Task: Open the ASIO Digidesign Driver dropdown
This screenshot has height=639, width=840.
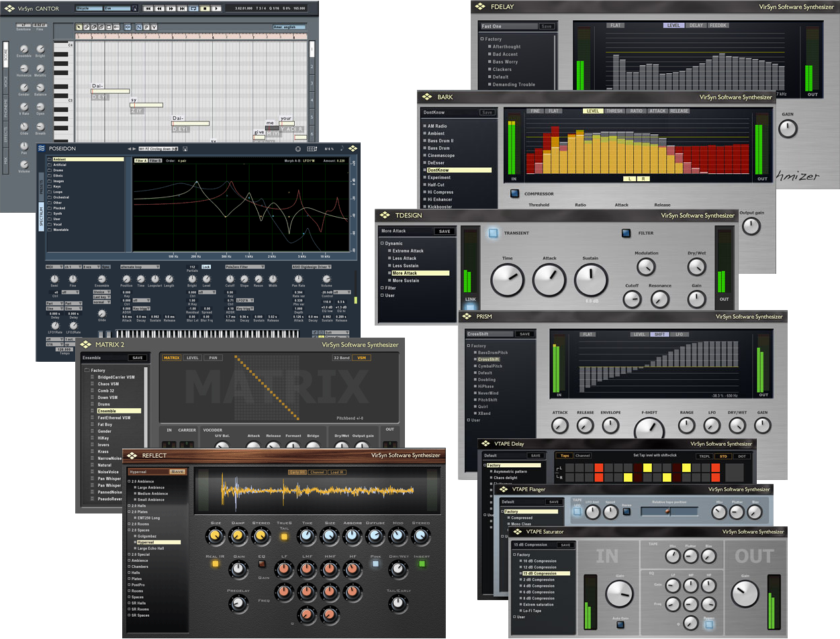Action: click(312, 267)
